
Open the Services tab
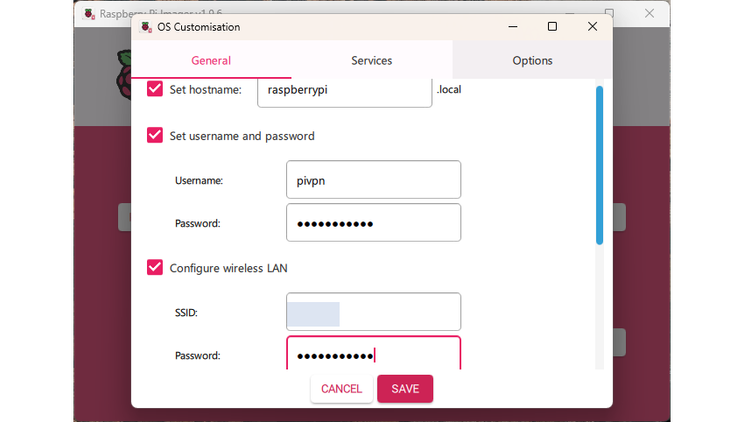coord(372,60)
